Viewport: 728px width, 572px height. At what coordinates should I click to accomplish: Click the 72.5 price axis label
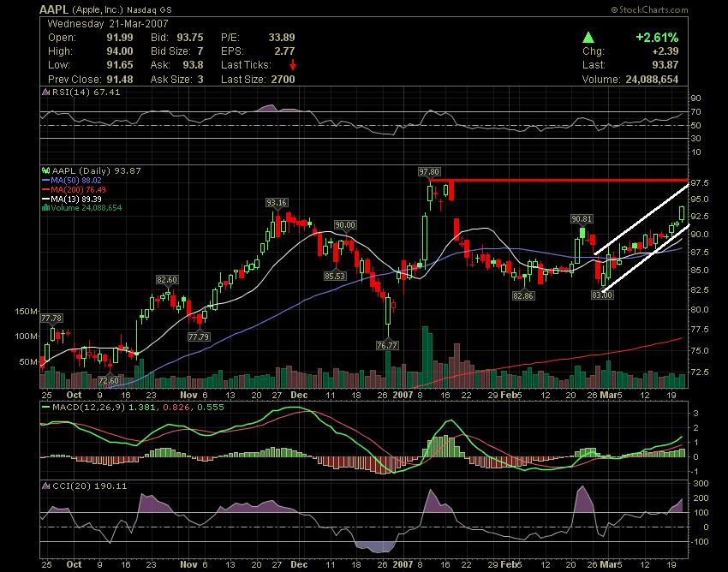pos(699,372)
